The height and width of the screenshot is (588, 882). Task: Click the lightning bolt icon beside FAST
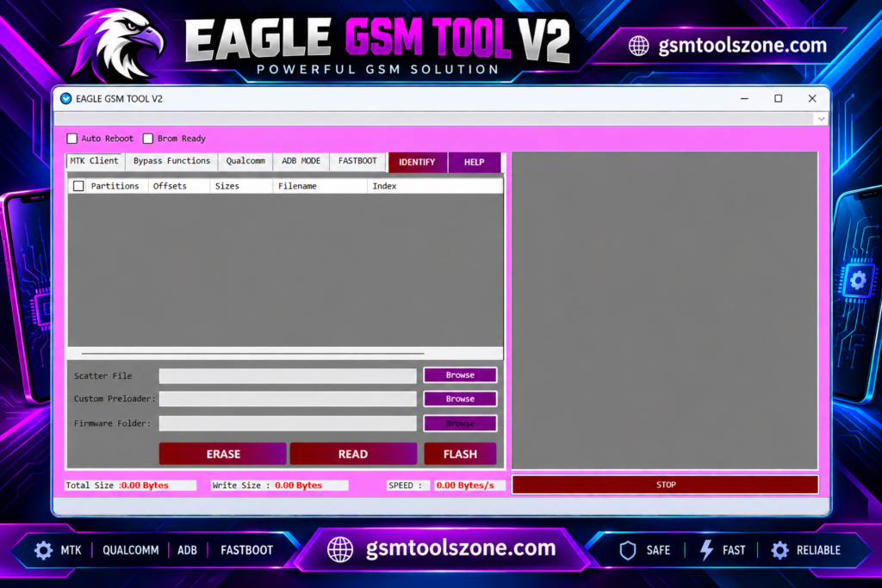click(706, 550)
